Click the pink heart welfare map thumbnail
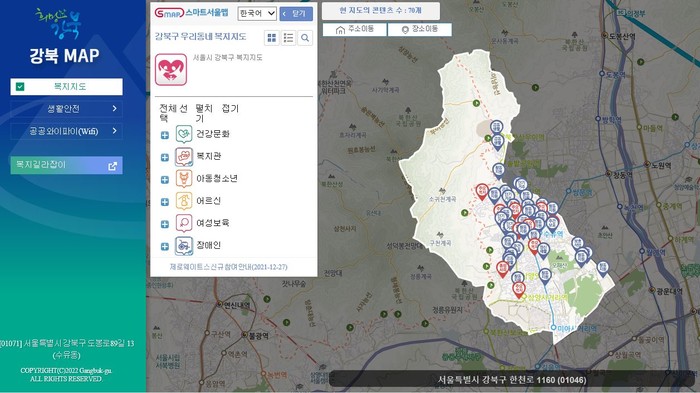Image resolution: width=700 pixels, height=393 pixels. pyautogui.click(x=171, y=70)
